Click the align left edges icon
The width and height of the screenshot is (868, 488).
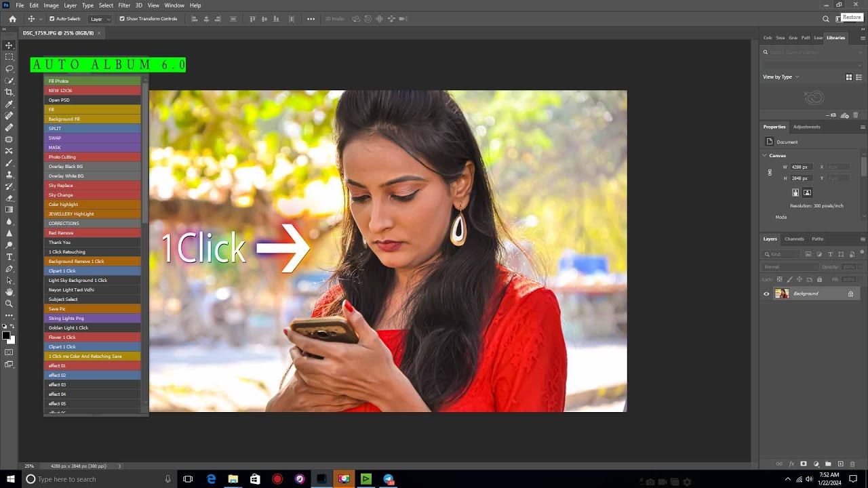(195, 19)
